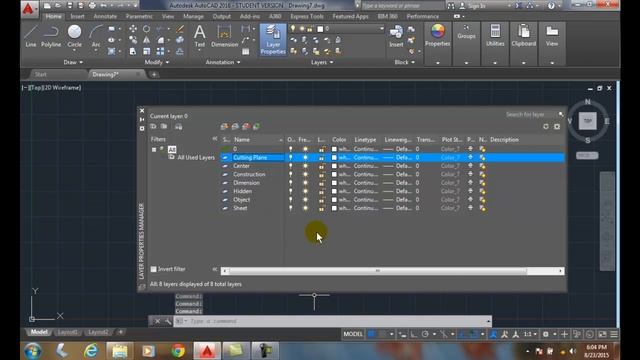Expand the Draw panel dropdown

[x=73, y=62]
